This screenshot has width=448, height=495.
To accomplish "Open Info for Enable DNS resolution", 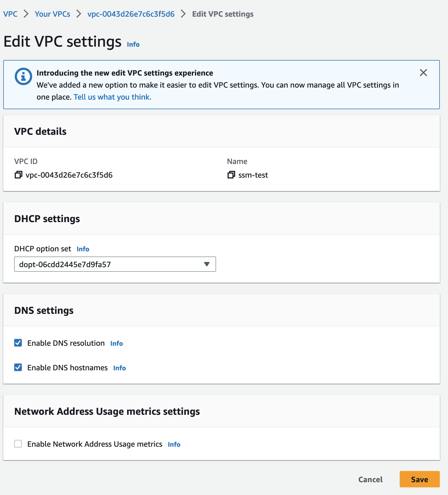I will pyautogui.click(x=117, y=344).
